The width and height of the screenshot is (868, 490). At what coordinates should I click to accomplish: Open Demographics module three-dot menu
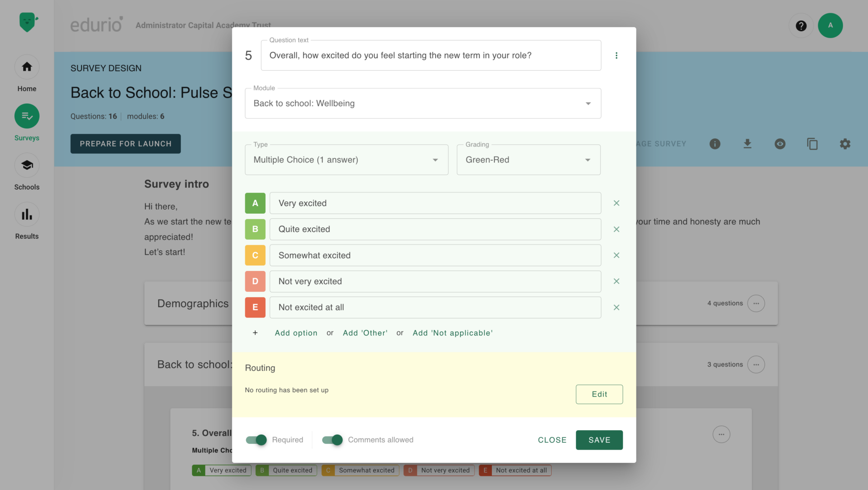coord(756,303)
